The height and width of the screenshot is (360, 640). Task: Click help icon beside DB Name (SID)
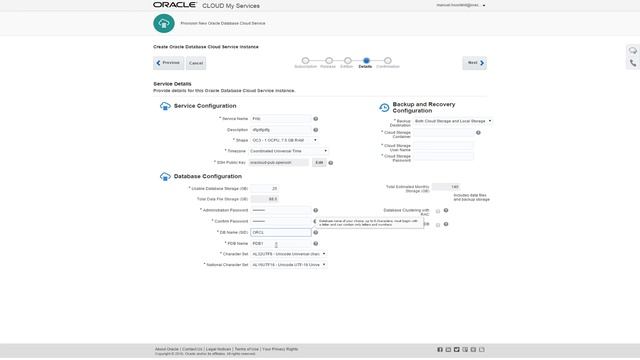pos(316,232)
